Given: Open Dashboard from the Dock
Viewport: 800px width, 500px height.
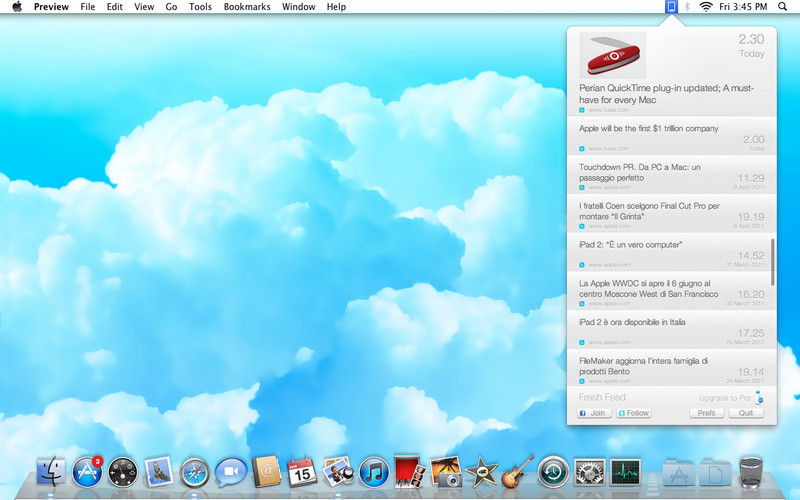Looking at the screenshot, I should click(123, 471).
